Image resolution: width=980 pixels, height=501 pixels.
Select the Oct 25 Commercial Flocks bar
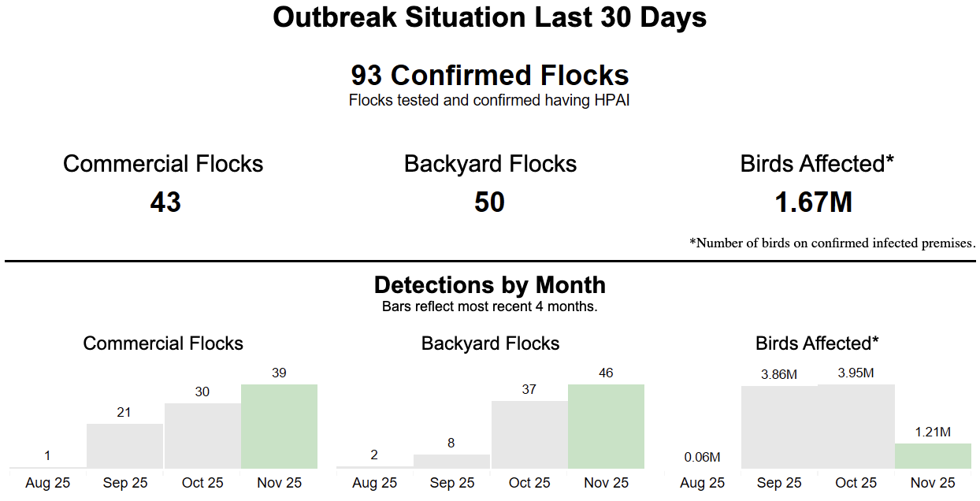tap(202, 436)
